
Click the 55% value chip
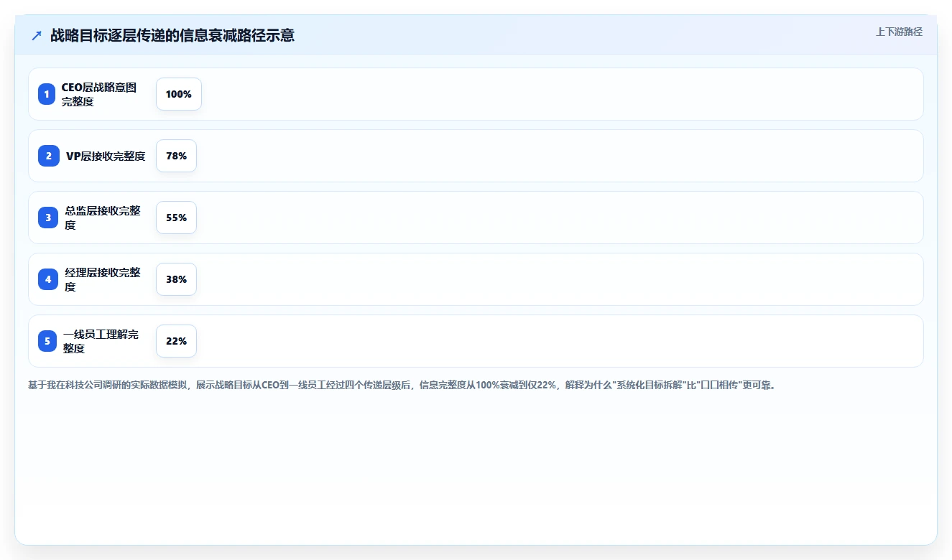[176, 218]
